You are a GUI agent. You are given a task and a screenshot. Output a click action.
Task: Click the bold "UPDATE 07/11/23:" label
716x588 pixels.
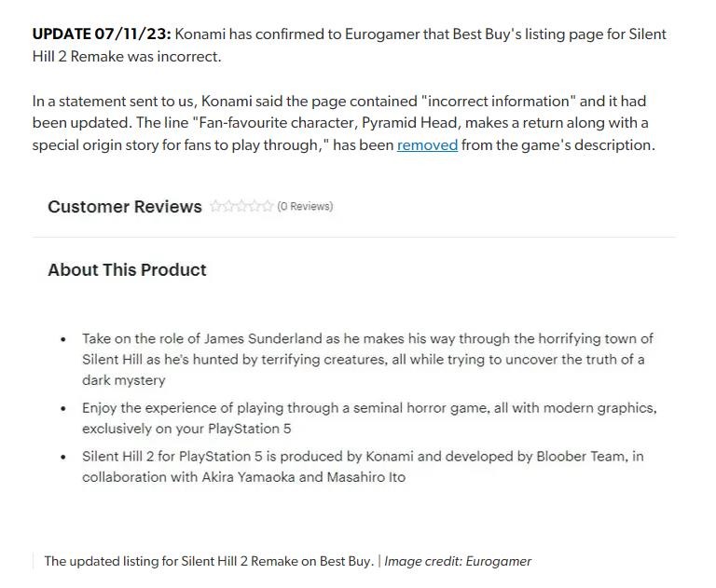click(102, 34)
